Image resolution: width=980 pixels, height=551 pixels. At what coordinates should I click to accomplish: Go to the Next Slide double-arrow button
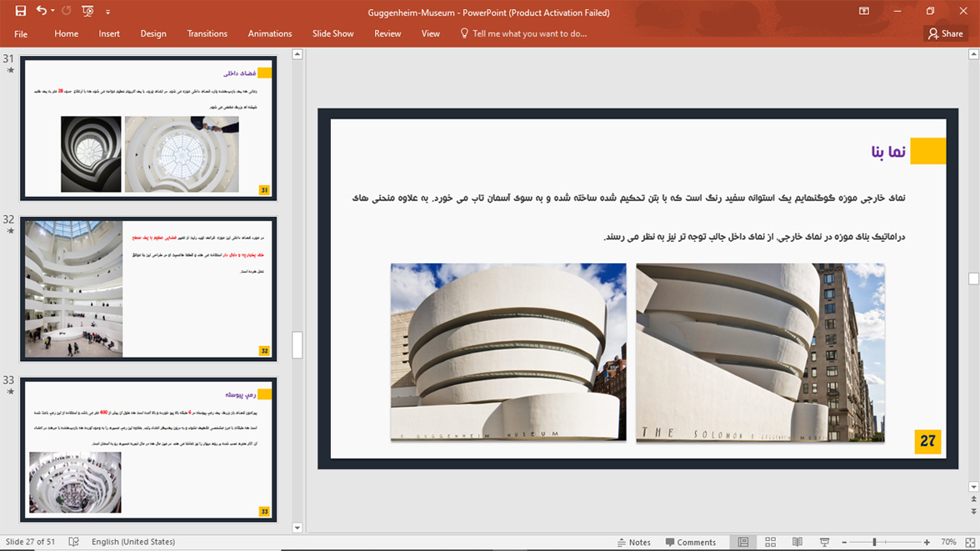tap(973, 512)
